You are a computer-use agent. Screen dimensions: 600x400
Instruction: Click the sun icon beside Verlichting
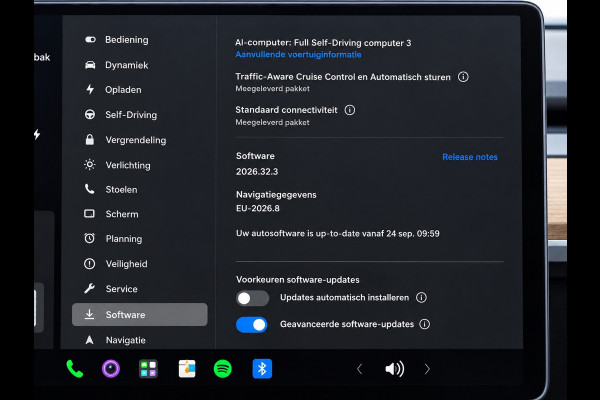(x=90, y=165)
